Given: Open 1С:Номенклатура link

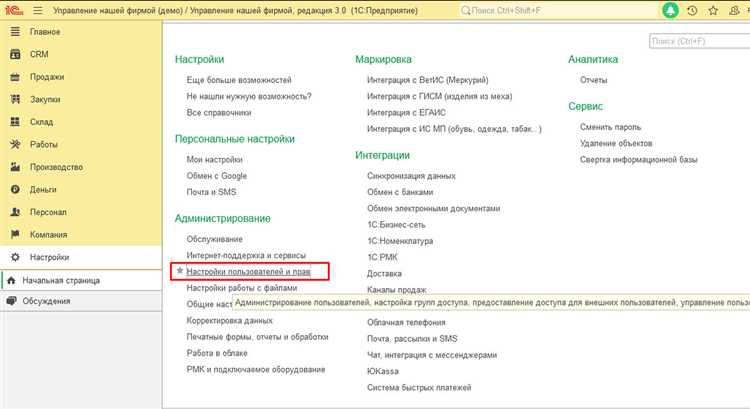Looking at the screenshot, I should click(x=400, y=241).
